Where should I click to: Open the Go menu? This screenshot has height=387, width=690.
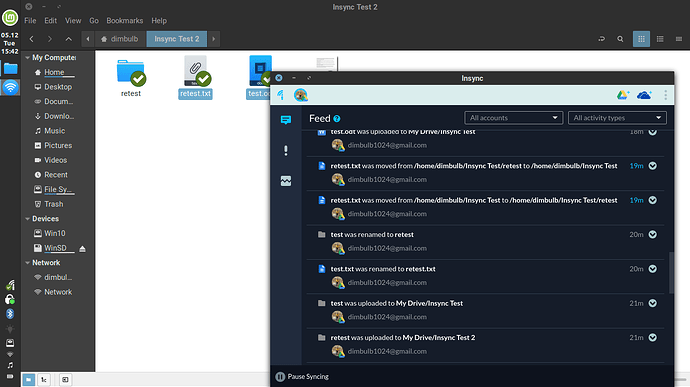pyautogui.click(x=94, y=21)
